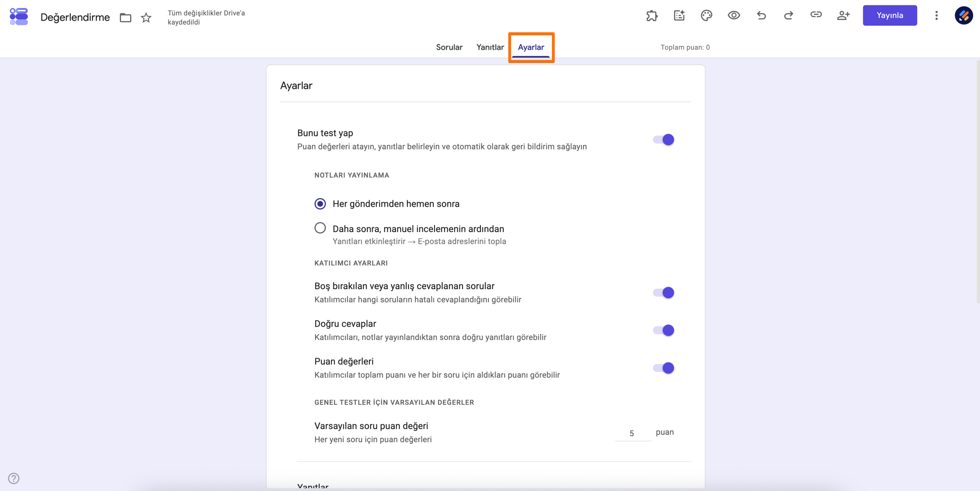The image size is (980, 491).
Task: Undo the last change
Action: tap(761, 16)
